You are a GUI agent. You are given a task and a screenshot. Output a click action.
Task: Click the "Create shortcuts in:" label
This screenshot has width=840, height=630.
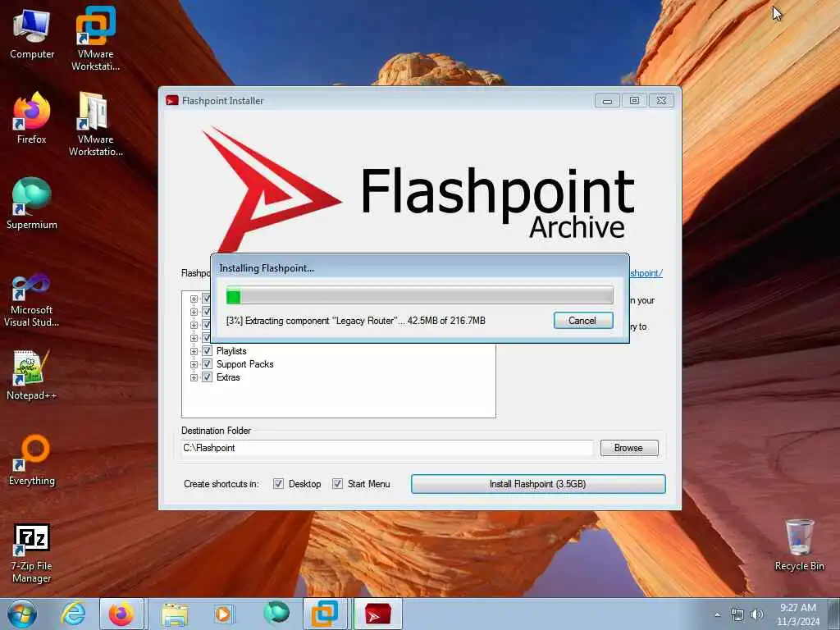[221, 484]
